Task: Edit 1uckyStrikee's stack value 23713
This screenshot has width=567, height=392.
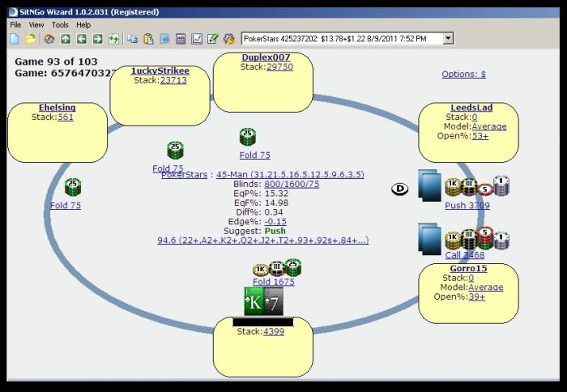Action: [173, 80]
